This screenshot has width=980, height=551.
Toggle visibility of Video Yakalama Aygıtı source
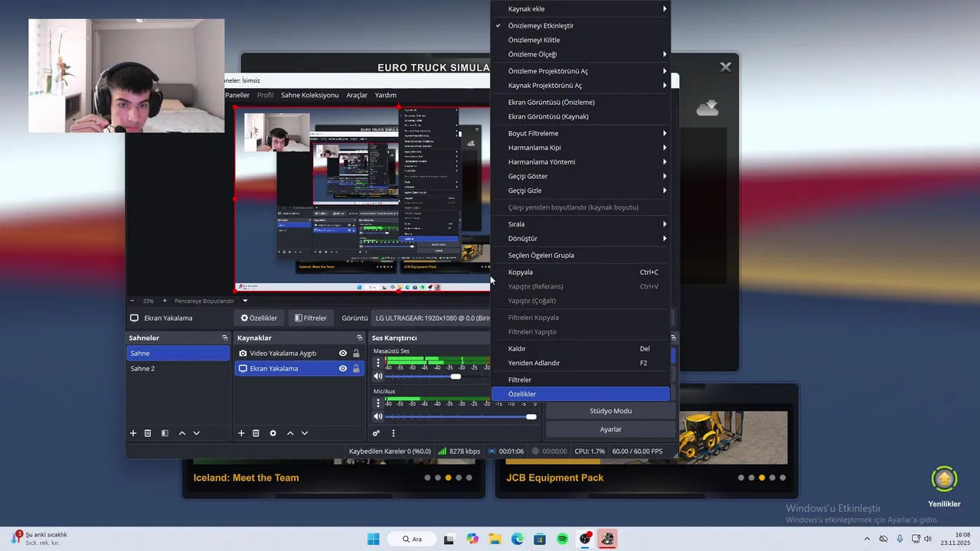tap(343, 353)
